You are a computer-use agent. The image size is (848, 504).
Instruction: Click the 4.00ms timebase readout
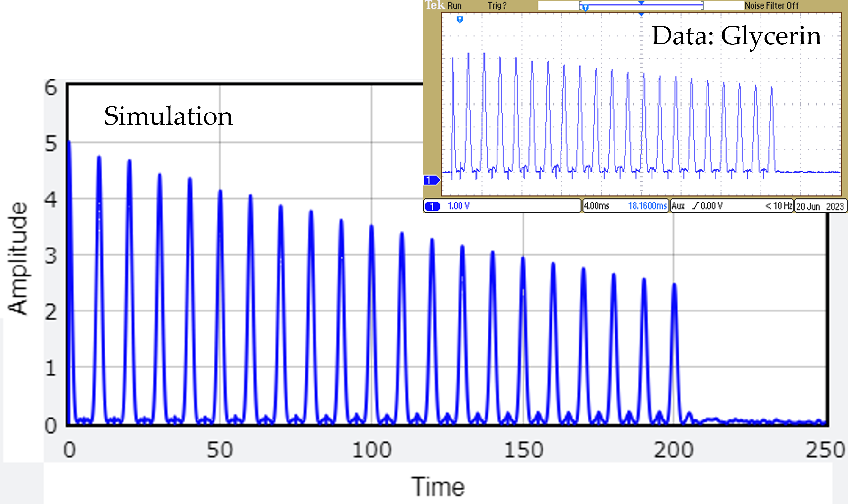click(597, 206)
